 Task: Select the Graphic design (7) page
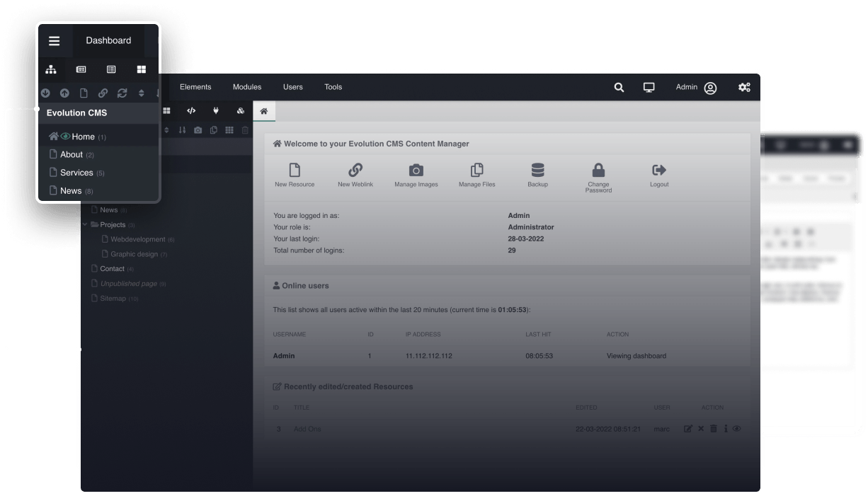pos(135,254)
